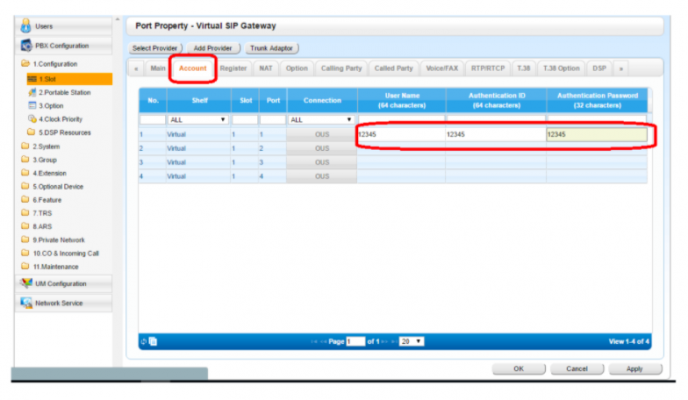
Task: Switch to the Voice/FAX tab
Action: 441,68
